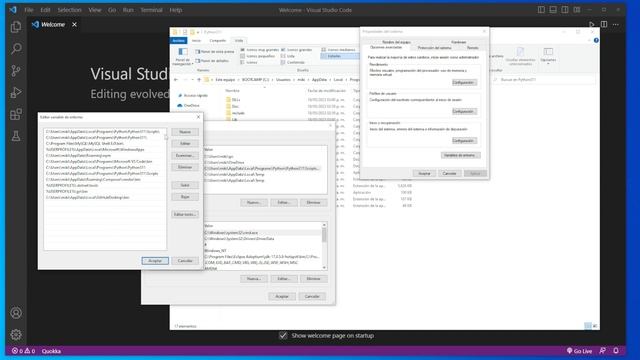Screen dimensions: 640x360
Task: Toggle the Panel layout icon in title bar
Action: 553,10
